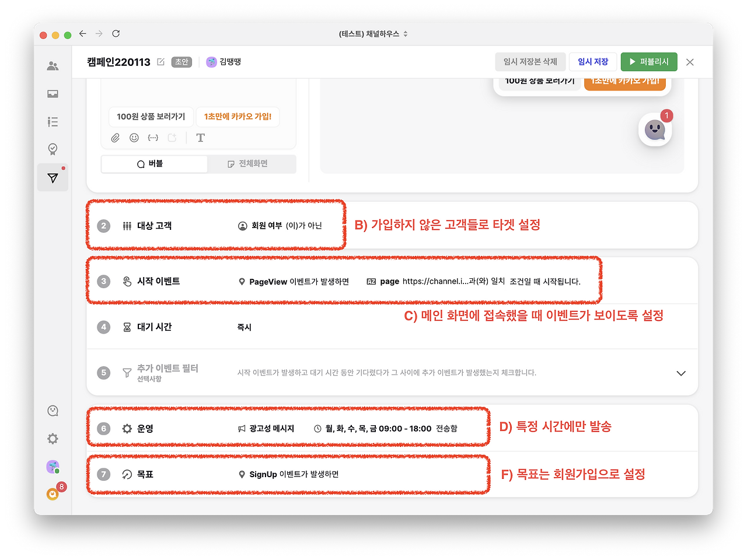
Task: Insert an emoji with the smiley icon
Action: pos(134,138)
